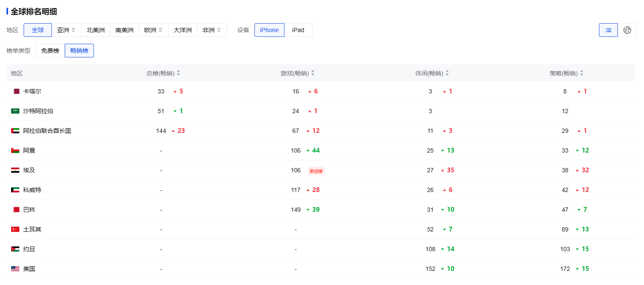This screenshot has height=285, width=644.
Task: Expand the 非洲 region dropdown
Action: pyautogui.click(x=218, y=30)
